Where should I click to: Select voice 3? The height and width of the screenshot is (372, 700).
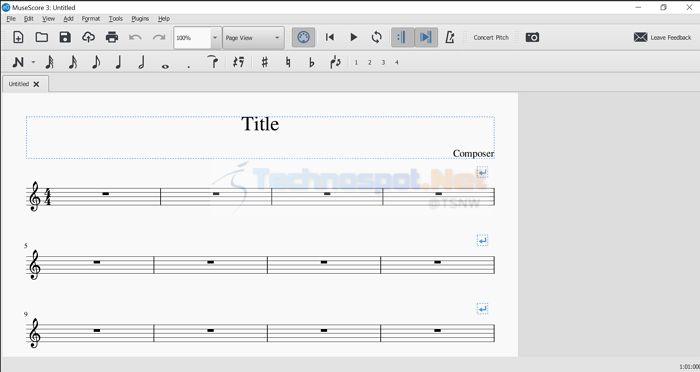pyautogui.click(x=383, y=63)
